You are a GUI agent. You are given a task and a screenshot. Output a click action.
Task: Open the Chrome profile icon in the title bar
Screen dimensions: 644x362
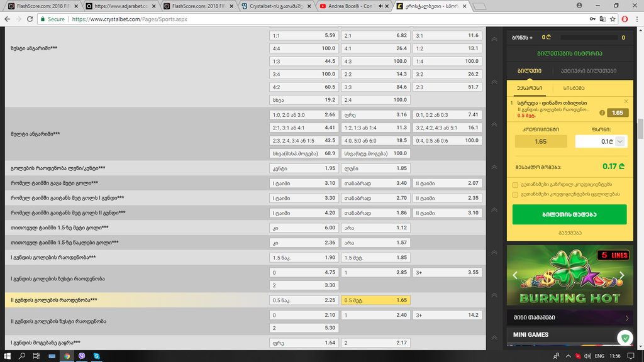pyautogui.click(x=579, y=5)
